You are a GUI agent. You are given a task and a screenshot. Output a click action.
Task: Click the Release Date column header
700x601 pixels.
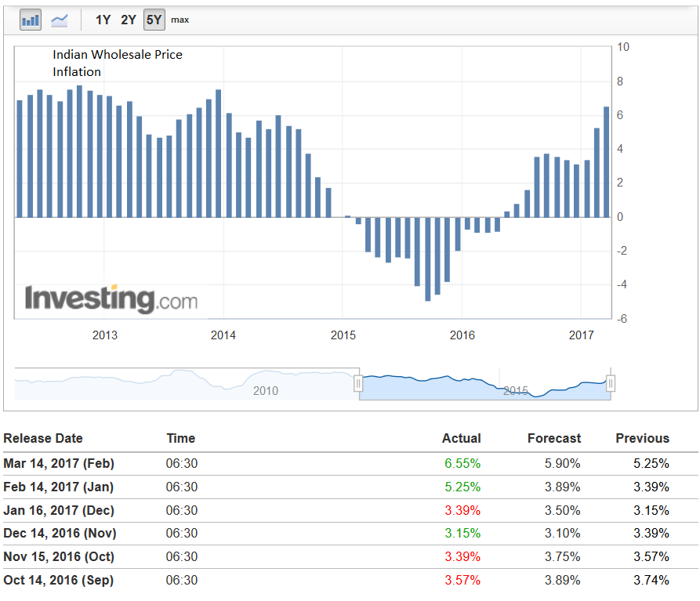point(43,438)
